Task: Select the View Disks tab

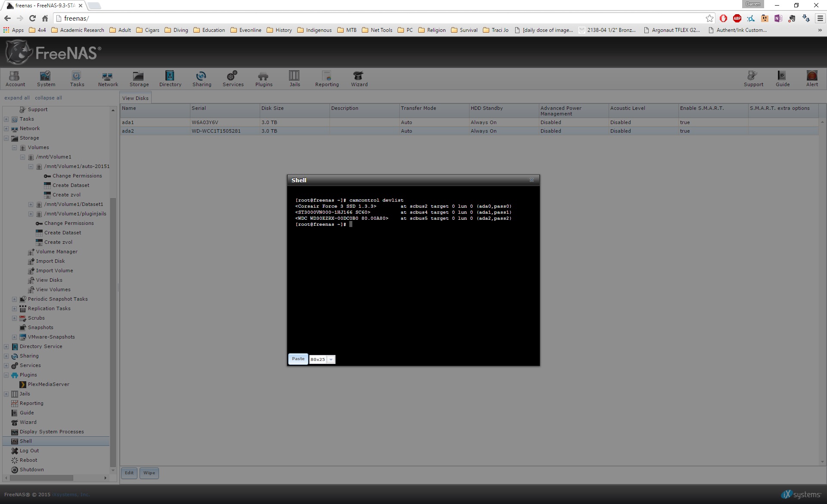Action: 135,98
